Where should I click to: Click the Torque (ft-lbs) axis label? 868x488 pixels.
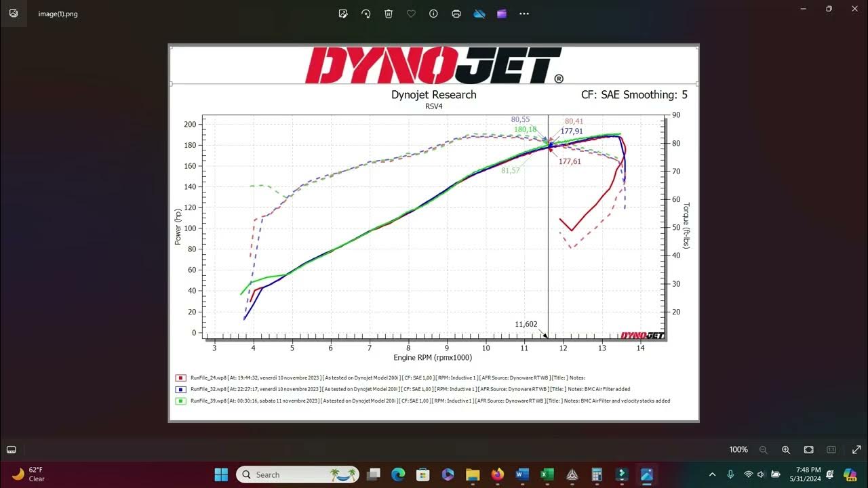pos(686,226)
